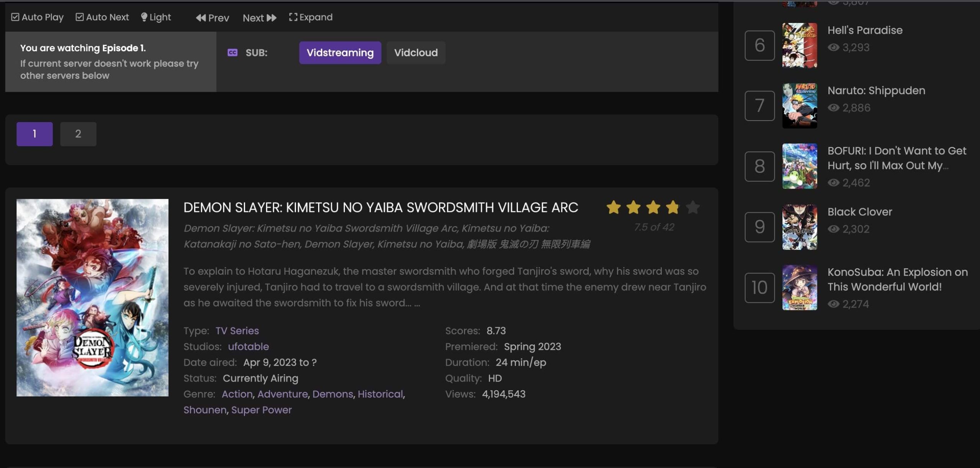Image resolution: width=980 pixels, height=468 pixels.
Task: Rate with the fifth star
Action: [693, 207]
